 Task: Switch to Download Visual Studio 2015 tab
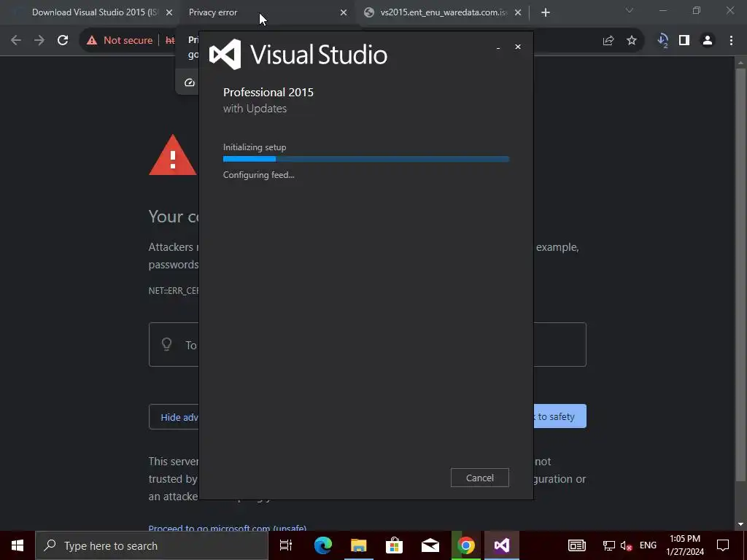coord(94,12)
